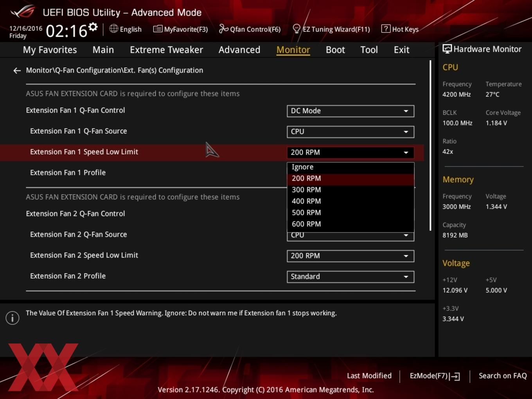The image size is (532, 399).
Task: Open Extension Fan 2 Speed Low Limit dropdown
Action: [350, 256]
